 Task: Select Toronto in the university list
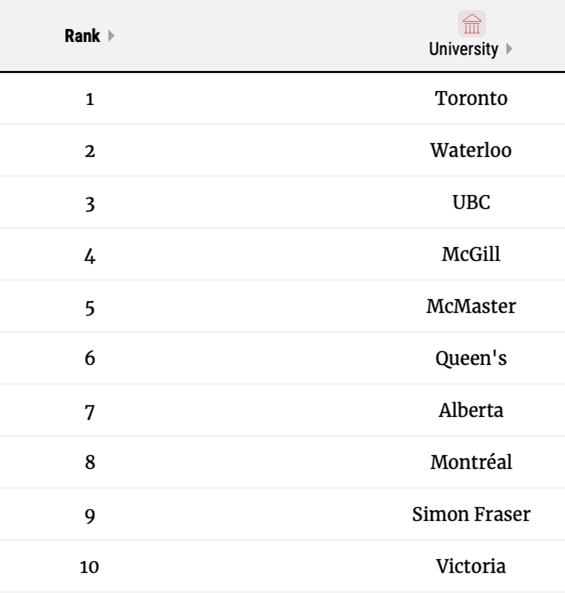click(471, 98)
